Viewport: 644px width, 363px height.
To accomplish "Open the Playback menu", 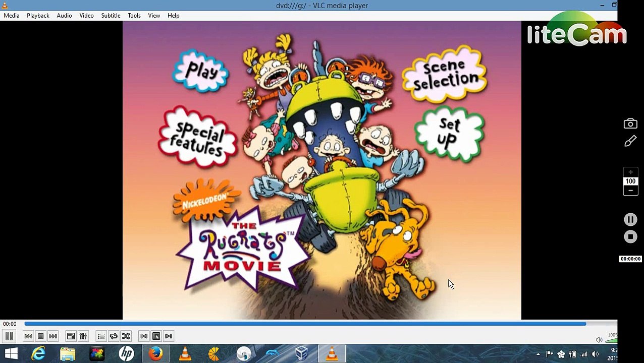I will (38, 16).
